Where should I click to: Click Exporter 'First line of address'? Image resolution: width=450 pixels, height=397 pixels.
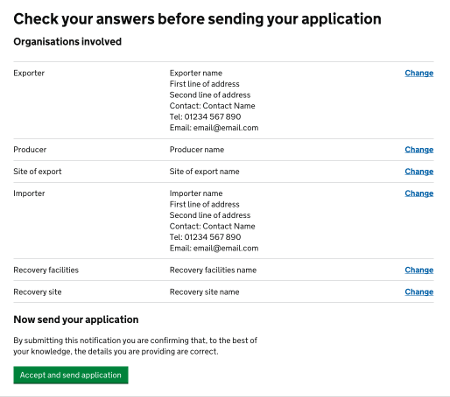pyautogui.click(x=204, y=84)
